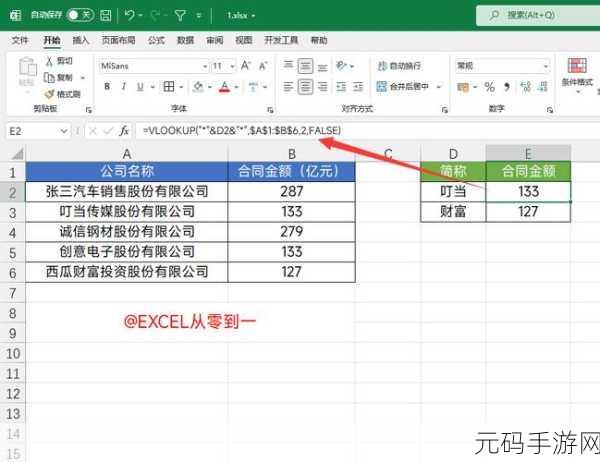
Task: Open the MiSans font name dropdown
Action: [x=205, y=66]
